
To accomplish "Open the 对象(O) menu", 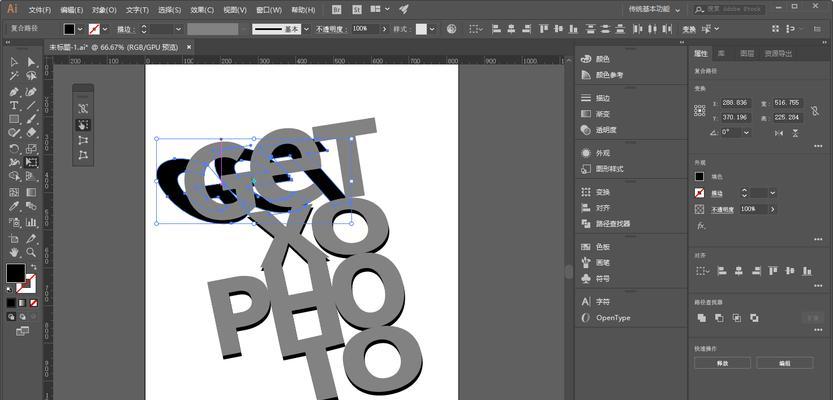I will pos(104,10).
